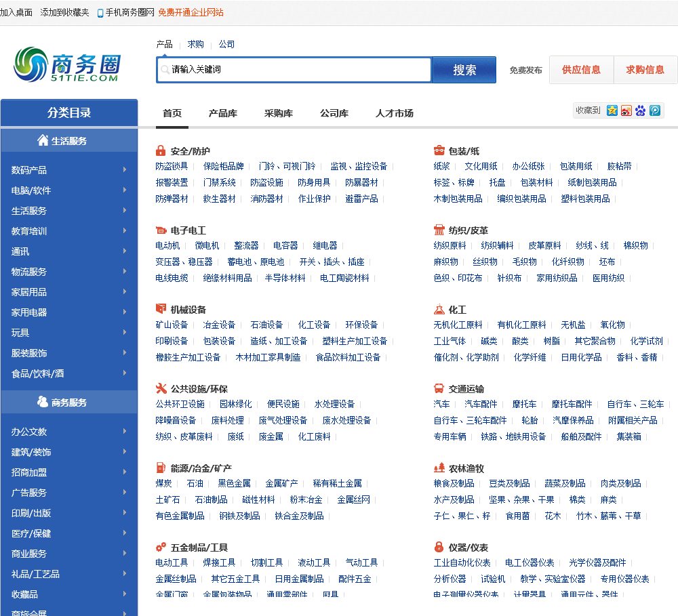Image resolution: width=678 pixels, height=616 pixels.
Task: Select the 公司 search type tab
Action: (x=226, y=44)
